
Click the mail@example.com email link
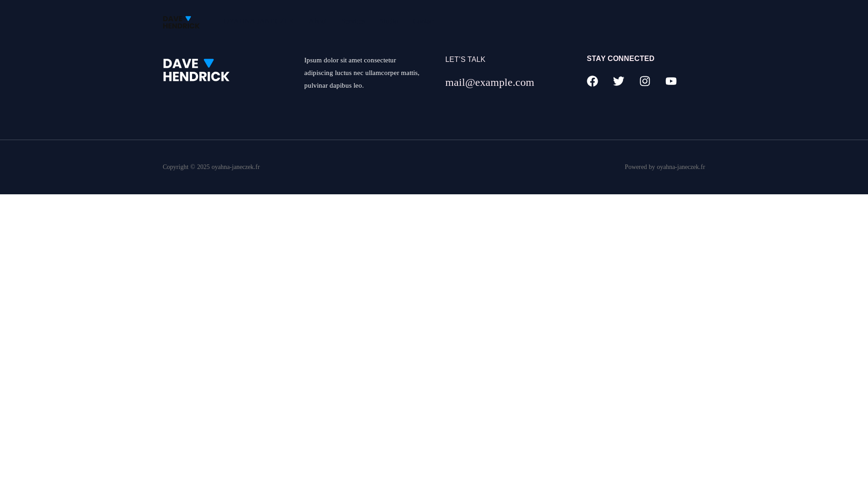490,82
